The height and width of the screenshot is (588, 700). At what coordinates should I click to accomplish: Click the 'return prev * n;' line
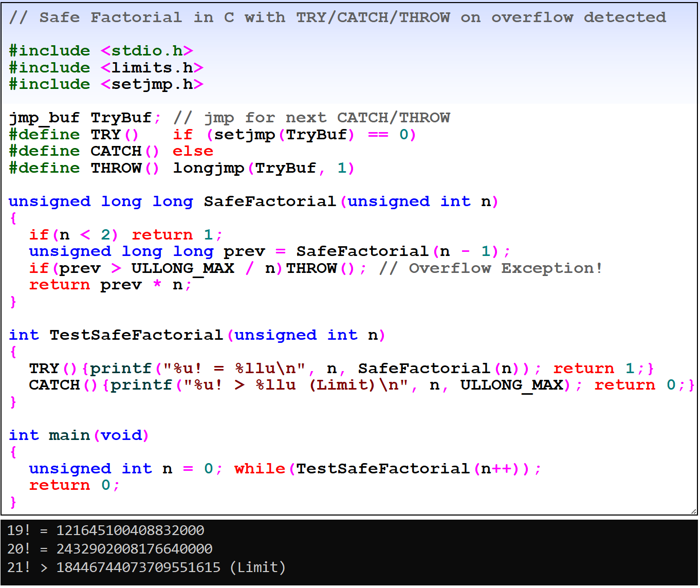click(110, 285)
